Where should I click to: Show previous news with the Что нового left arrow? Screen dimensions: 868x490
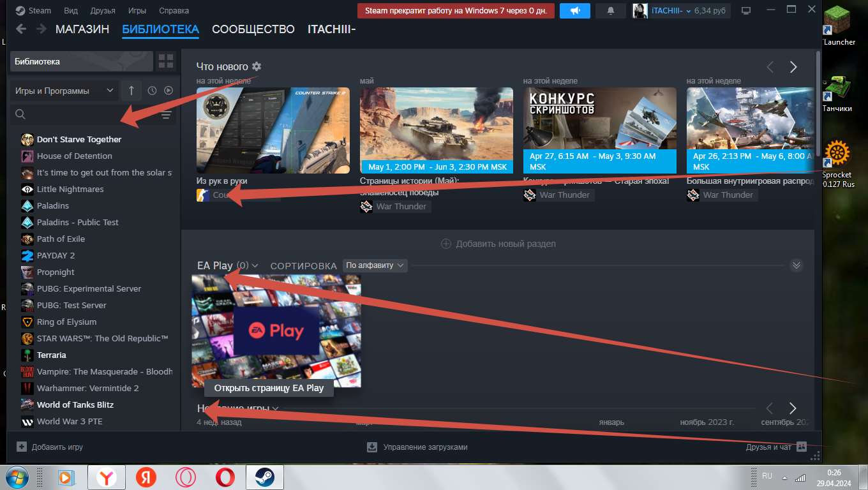click(x=770, y=67)
